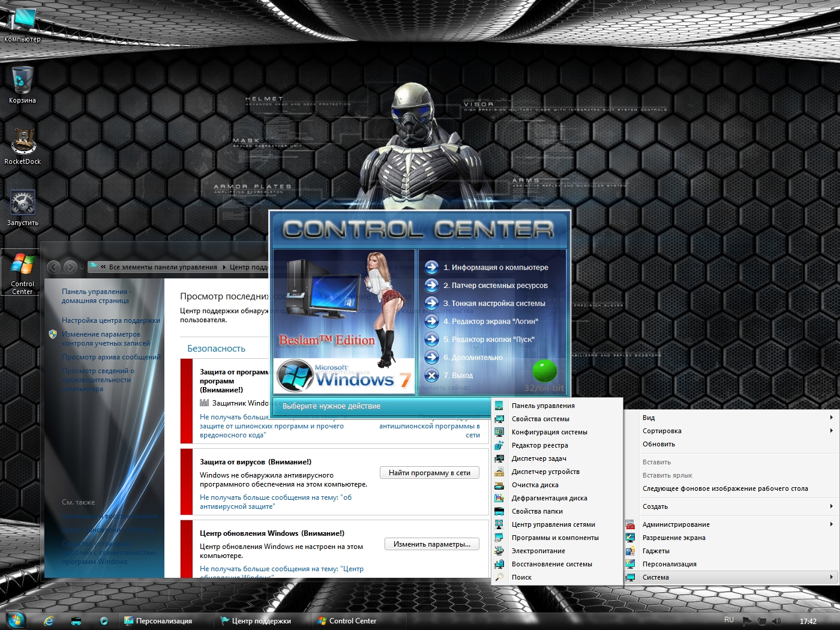Open Диспетчер задач from the submenu
Viewport: 840px width, 630px height.
(539, 458)
